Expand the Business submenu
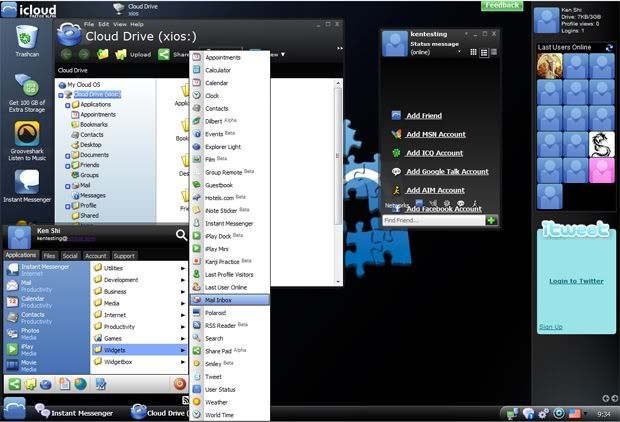 click(139, 291)
